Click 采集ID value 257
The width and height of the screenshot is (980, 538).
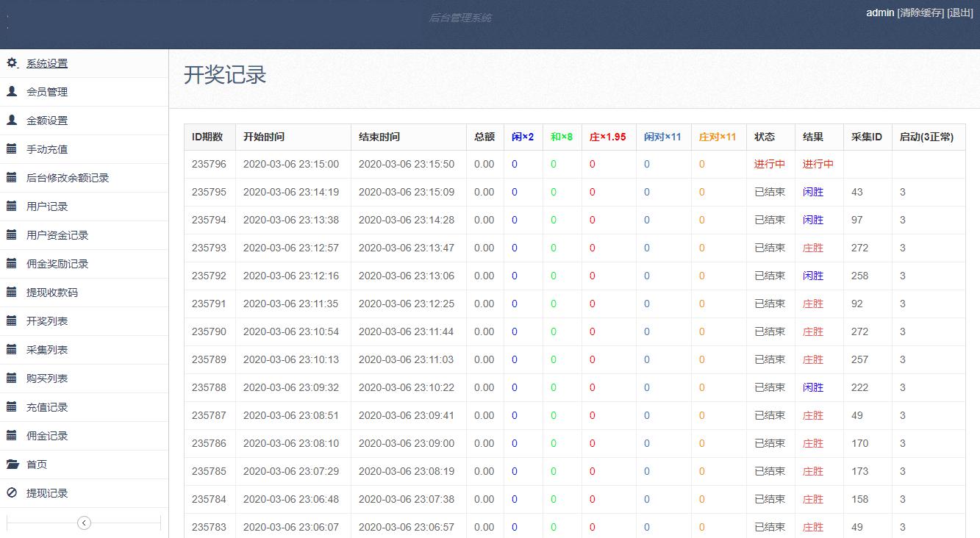[860, 359]
